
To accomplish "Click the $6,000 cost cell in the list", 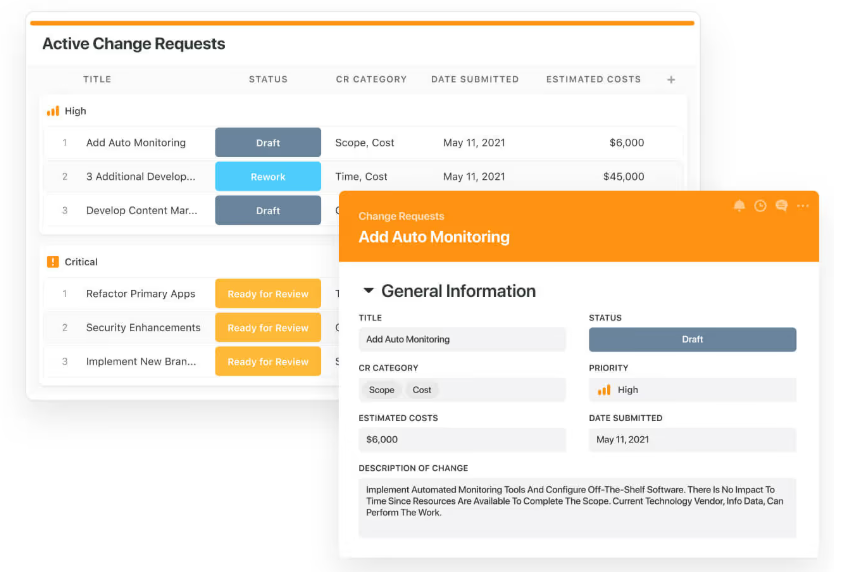I will pos(626,142).
